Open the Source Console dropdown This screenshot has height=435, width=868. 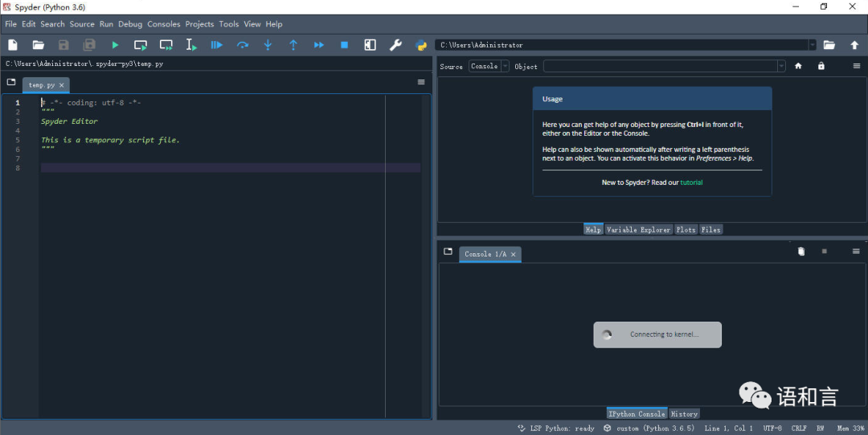point(489,66)
